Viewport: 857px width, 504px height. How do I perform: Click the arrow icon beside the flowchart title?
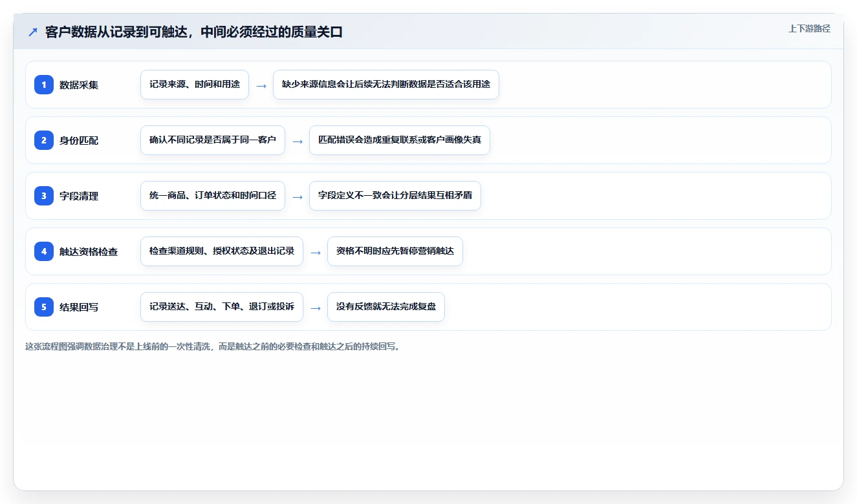tap(32, 32)
